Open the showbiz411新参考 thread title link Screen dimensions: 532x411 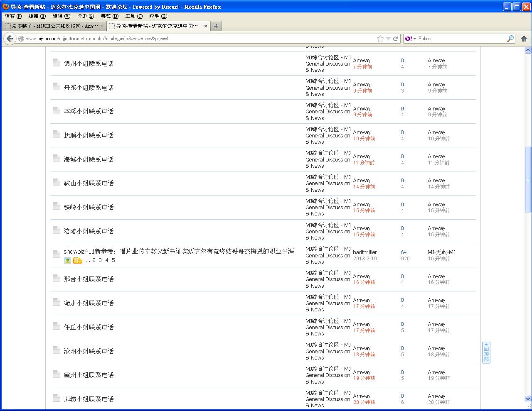coord(179,251)
